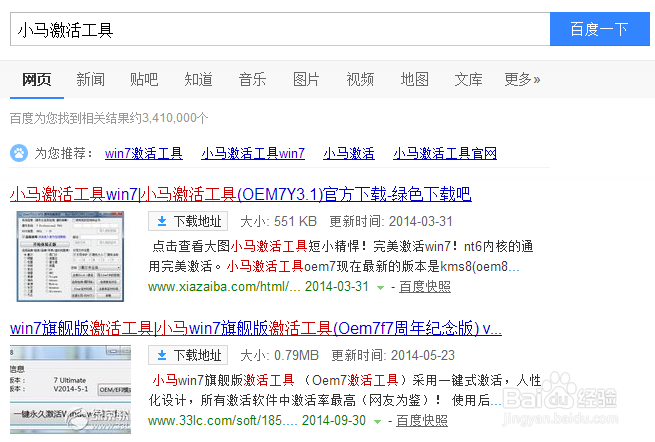Click the Baidu paw icon beside 为您推荐

tap(19, 153)
